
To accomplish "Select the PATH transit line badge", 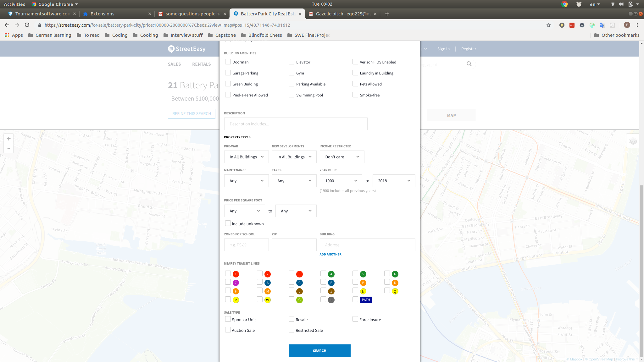I will pos(366,300).
